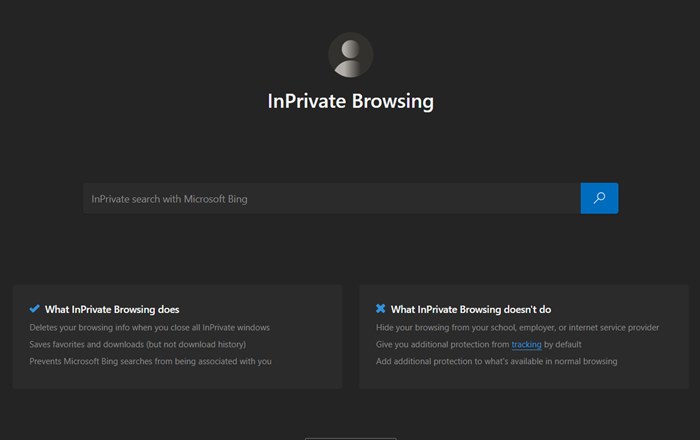Click the blue checkmark icon

[34, 309]
